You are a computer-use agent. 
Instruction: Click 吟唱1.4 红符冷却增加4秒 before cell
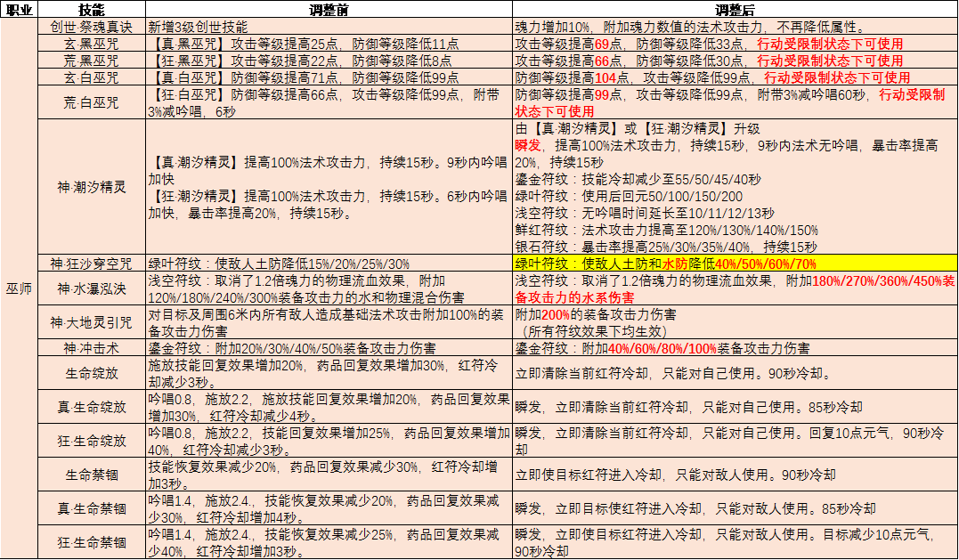pos(329,508)
